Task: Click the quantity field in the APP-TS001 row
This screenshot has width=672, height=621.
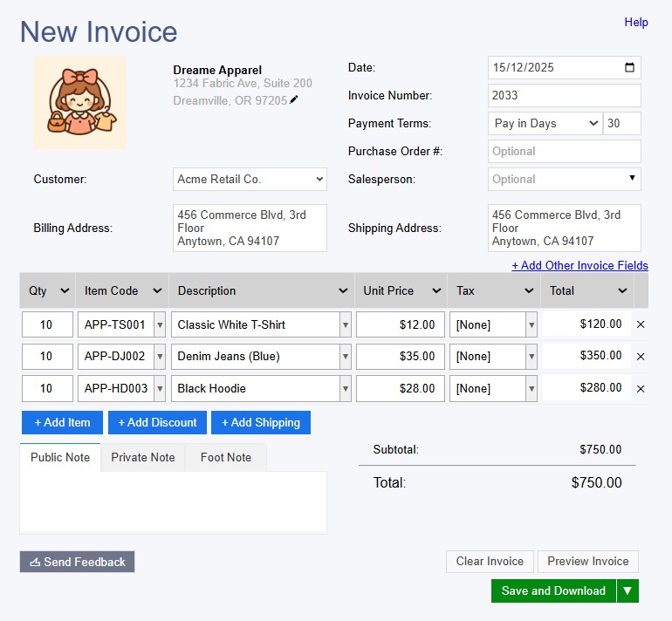Action: pos(47,324)
